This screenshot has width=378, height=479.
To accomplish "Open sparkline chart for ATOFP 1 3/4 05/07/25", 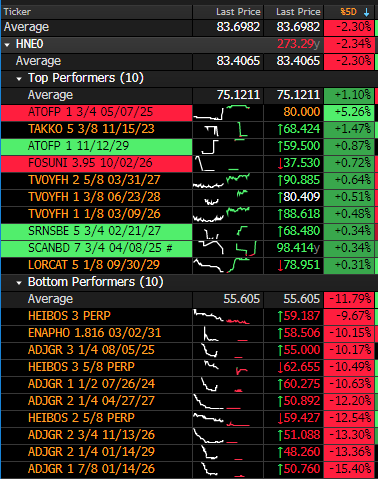I will coord(228,112).
